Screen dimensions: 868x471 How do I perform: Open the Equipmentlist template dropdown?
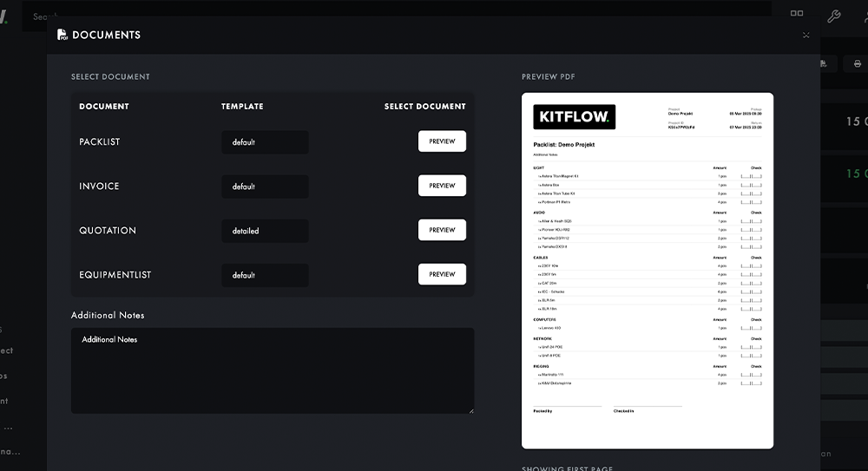pos(265,275)
